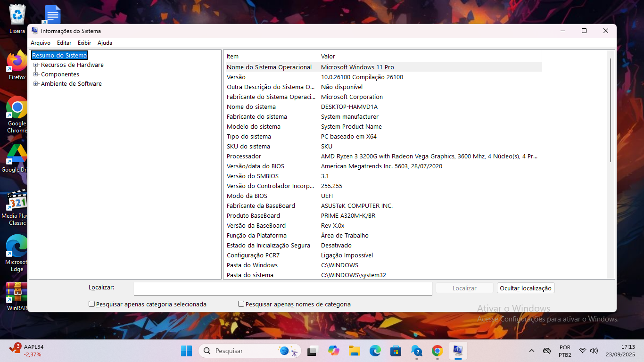644x362 pixels.
Task: Select the Componentes label in the tree
Action: tap(60, 74)
